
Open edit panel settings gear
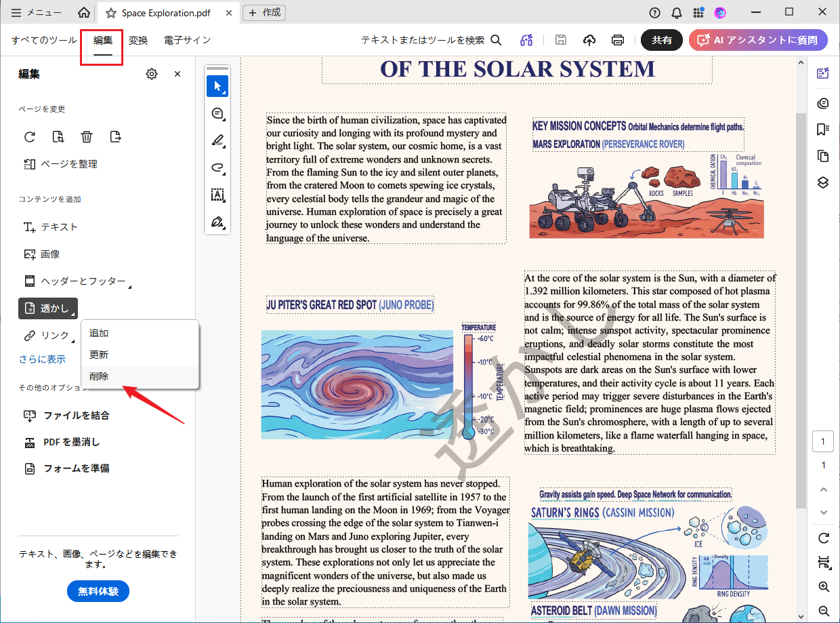[152, 74]
